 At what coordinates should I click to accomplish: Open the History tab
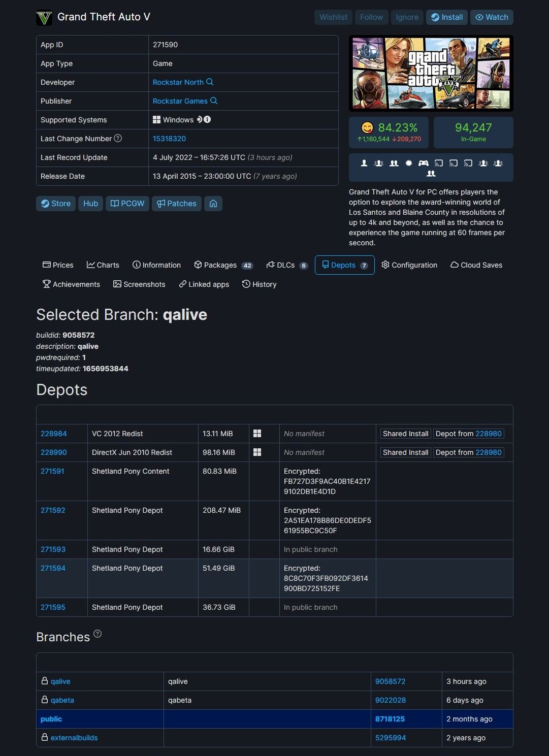coord(260,284)
